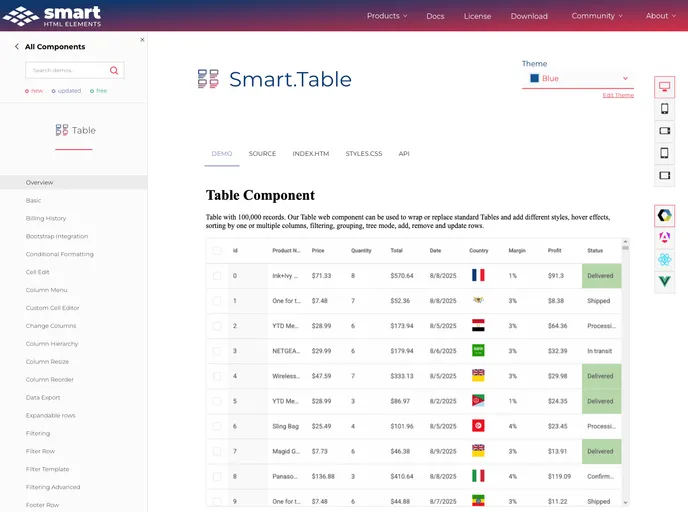Viewport: 688px width, 512px height.
Task: Open Docs in the top navigation
Action: pyautogui.click(x=435, y=16)
